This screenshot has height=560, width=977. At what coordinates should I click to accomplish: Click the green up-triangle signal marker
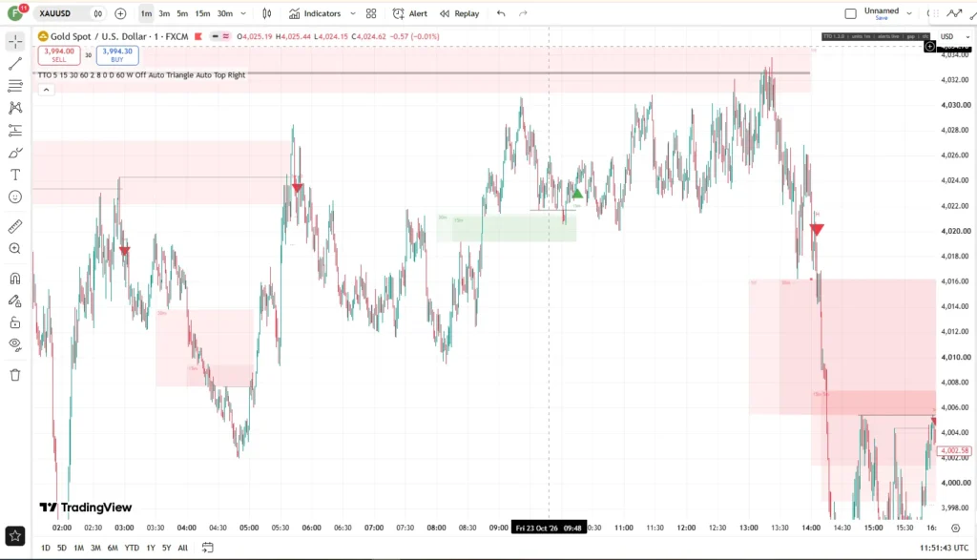[x=577, y=194]
